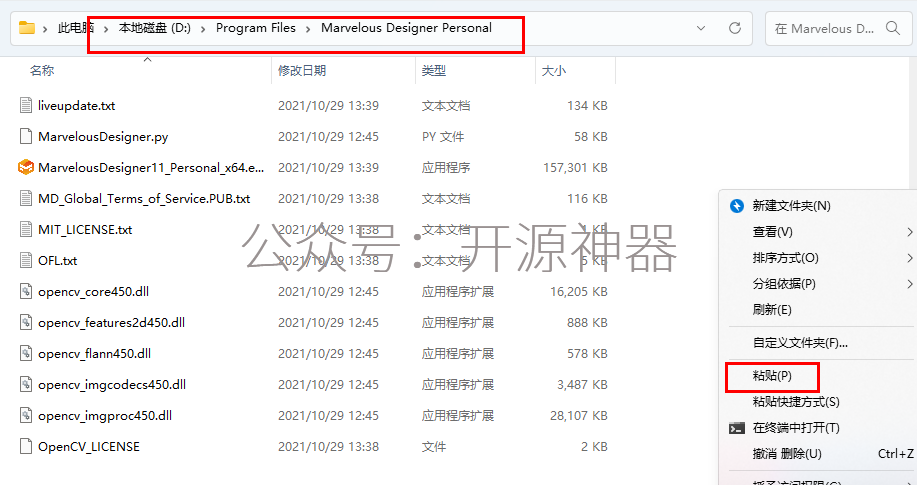Click 应用程序 type cell of MarvelousDesigner11
Image resolution: width=917 pixels, height=485 pixels.
tap(446, 168)
